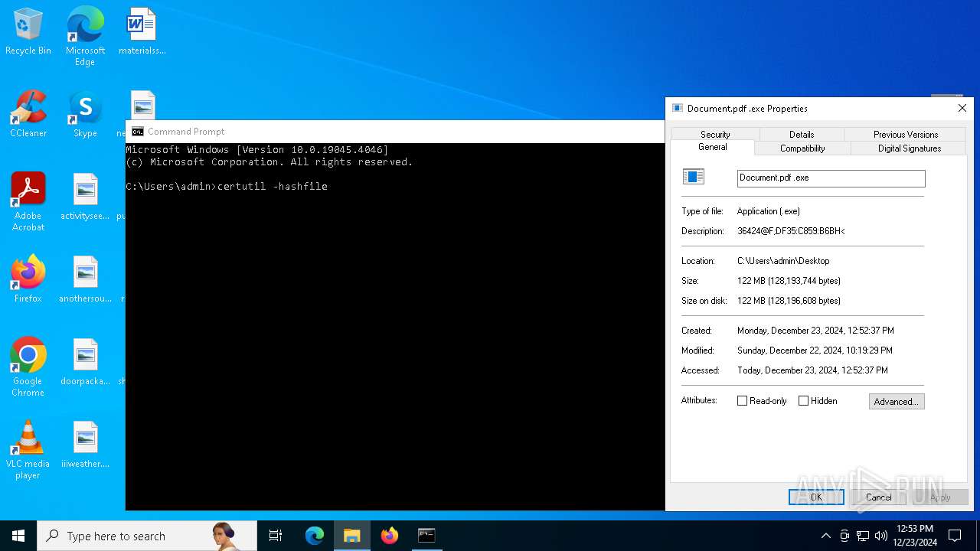Show hidden system tray icons
980x551 pixels.
pos(825,536)
